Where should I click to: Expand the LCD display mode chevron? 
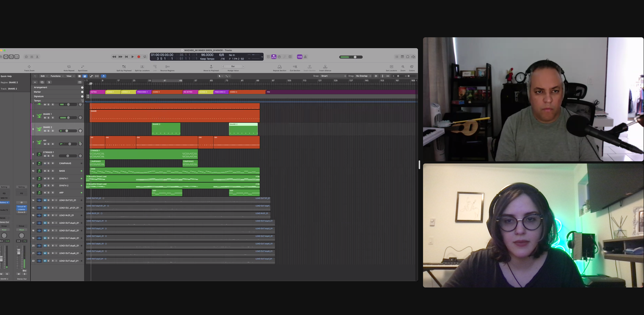point(262,57)
